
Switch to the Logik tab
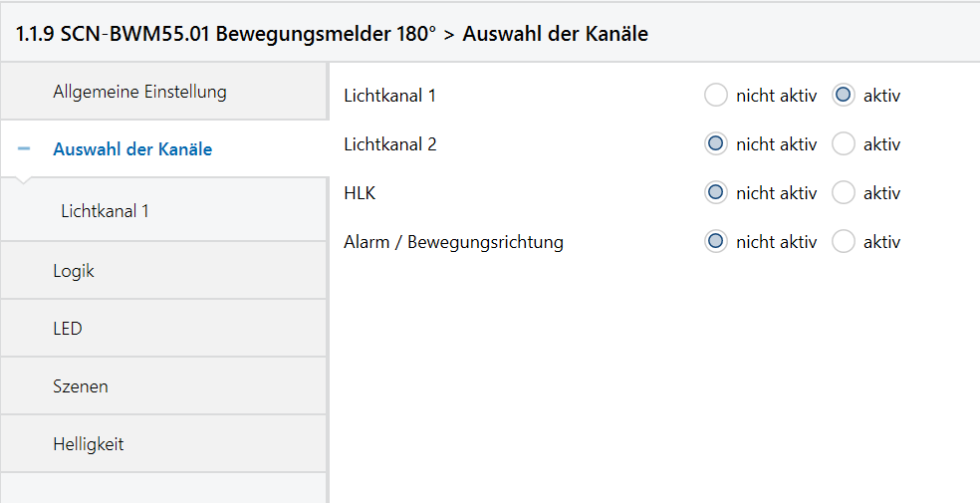74,270
